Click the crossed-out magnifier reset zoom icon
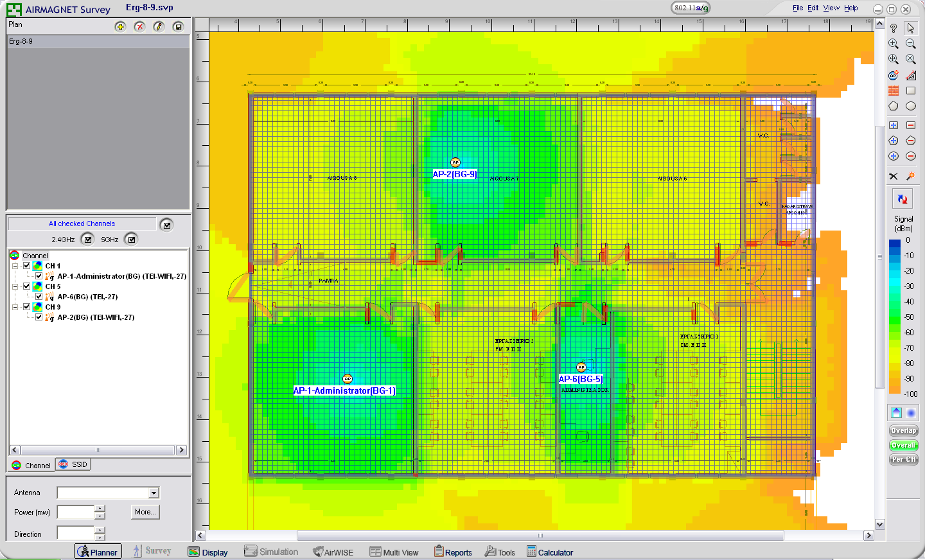This screenshot has width=925, height=560. pyautogui.click(x=911, y=59)
